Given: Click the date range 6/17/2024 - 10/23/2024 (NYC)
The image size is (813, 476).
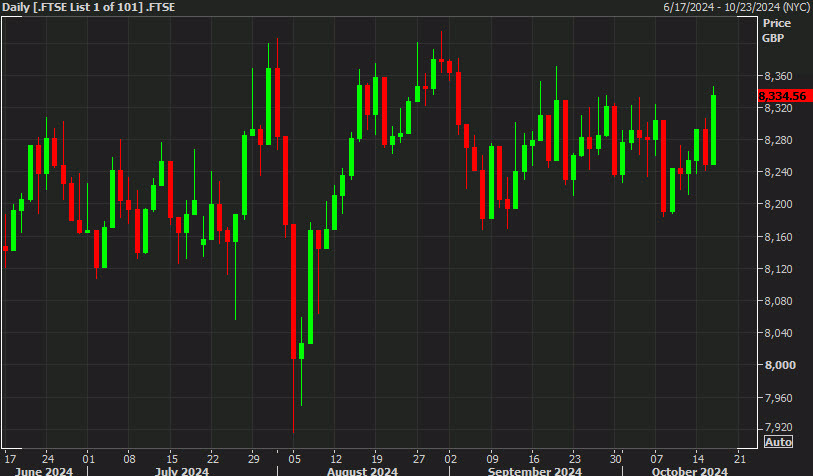Looking at the screenshot, I should pyautogui.click(x=737, y=7).
